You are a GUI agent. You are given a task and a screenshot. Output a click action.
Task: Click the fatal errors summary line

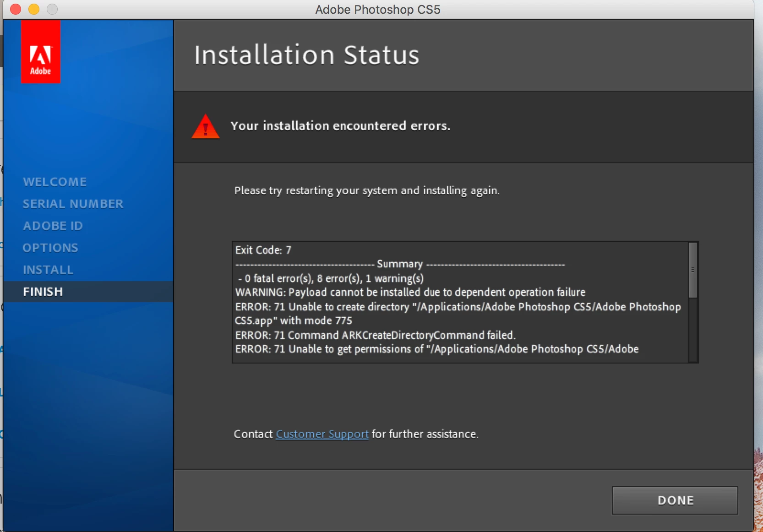(331, 278)
